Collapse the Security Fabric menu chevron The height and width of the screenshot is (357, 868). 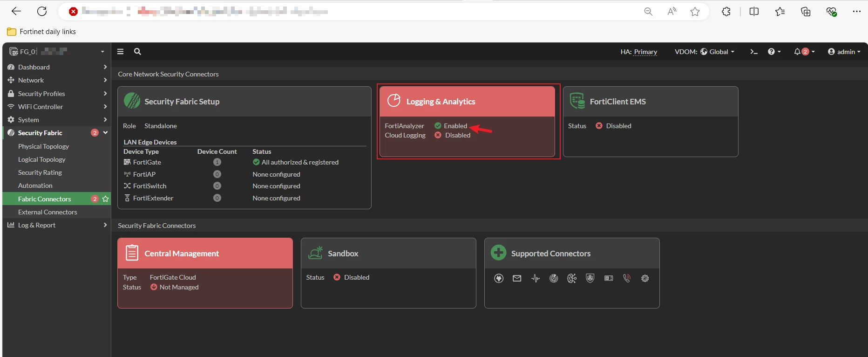click(x=106, y=133)
